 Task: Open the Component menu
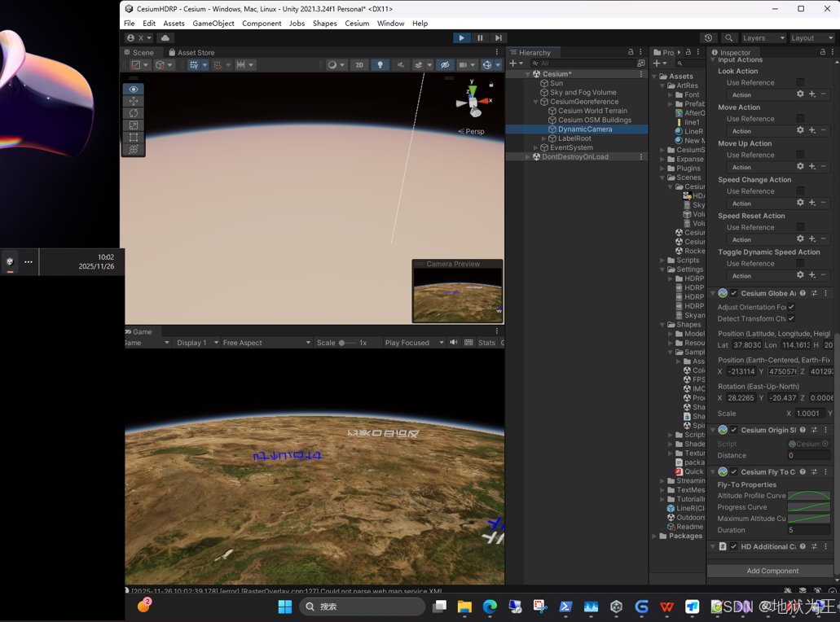tap(262, 24)
